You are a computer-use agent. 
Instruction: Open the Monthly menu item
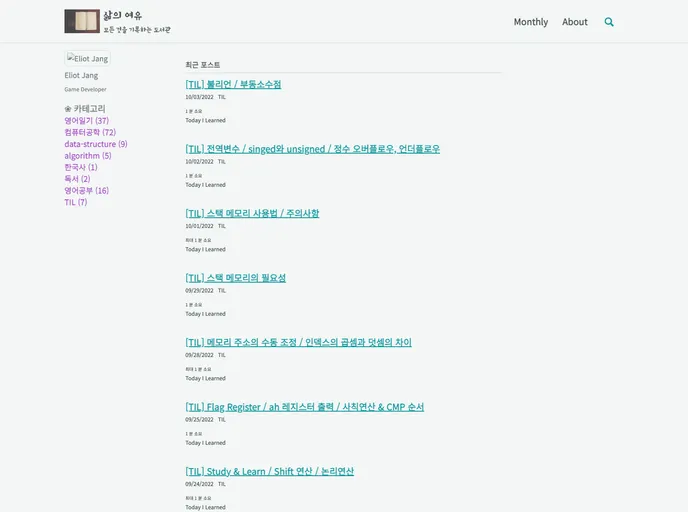tap(531, 22)
